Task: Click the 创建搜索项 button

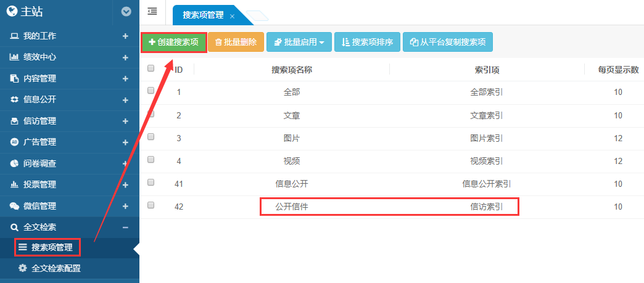Action: 174,42
